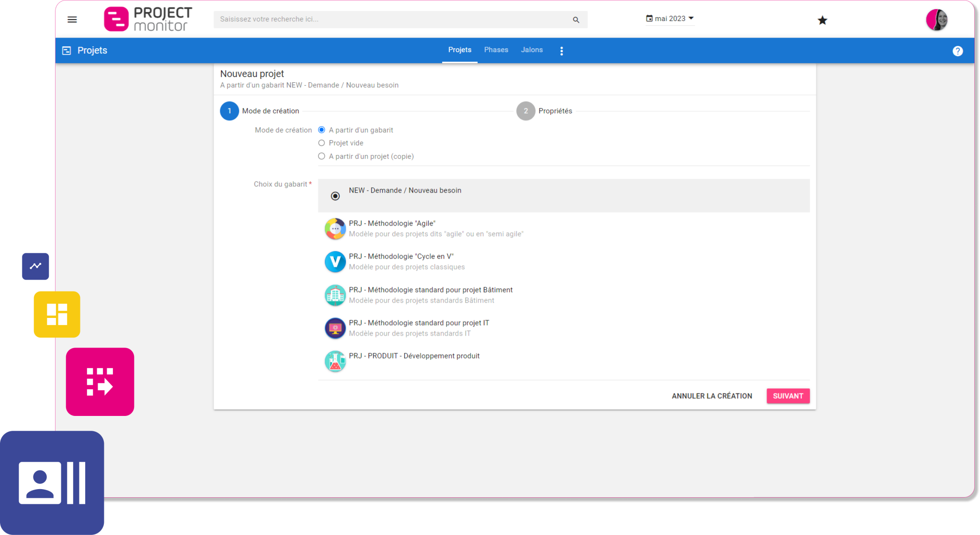Click the contacts/cards app icon

[52, 480]
